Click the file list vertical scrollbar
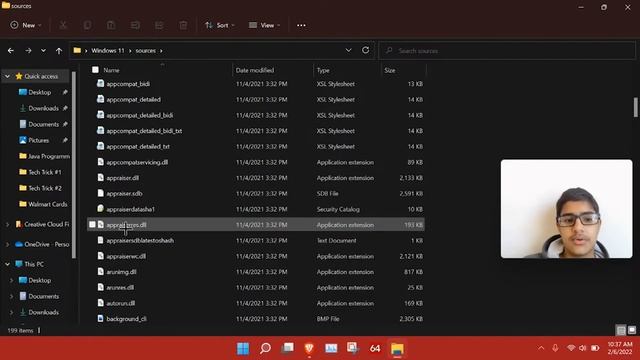 [x=636, y=107]
